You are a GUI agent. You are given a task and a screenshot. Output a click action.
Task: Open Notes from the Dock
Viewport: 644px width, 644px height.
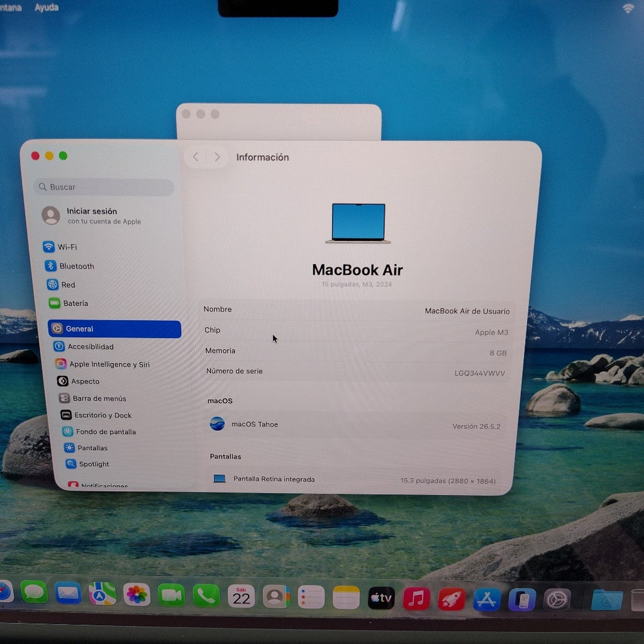click(x=346, y=597)
